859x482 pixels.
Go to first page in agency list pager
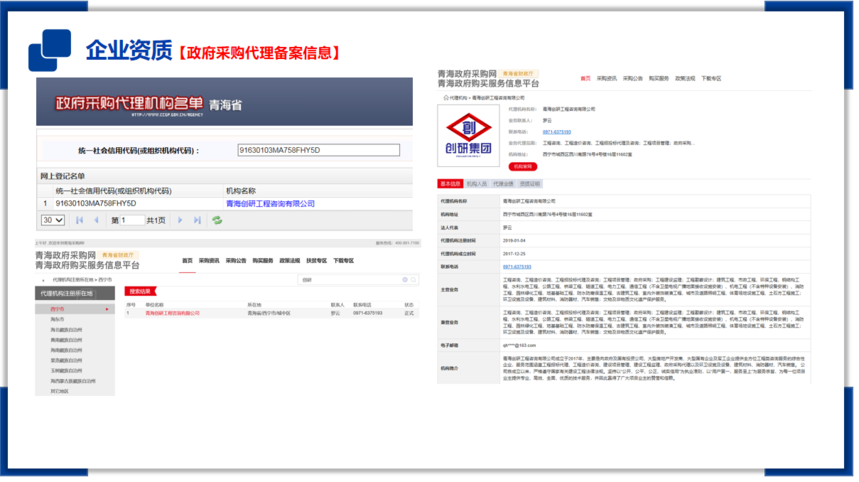(79, 220)
